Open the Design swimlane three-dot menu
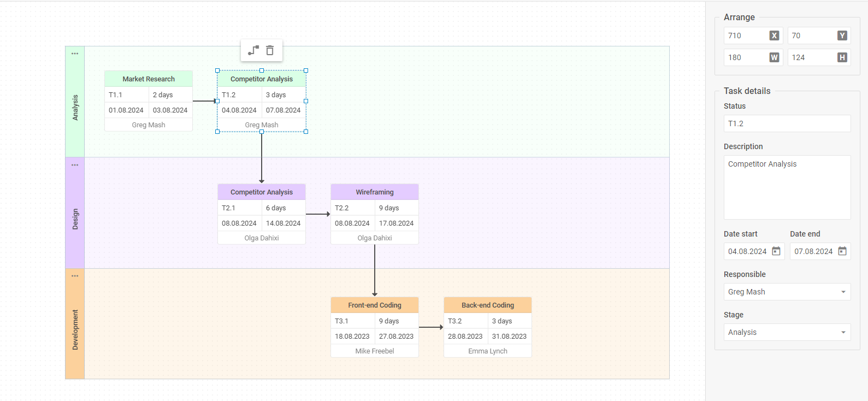The width and height of the screenshot is (868, 401). (75, 165)
